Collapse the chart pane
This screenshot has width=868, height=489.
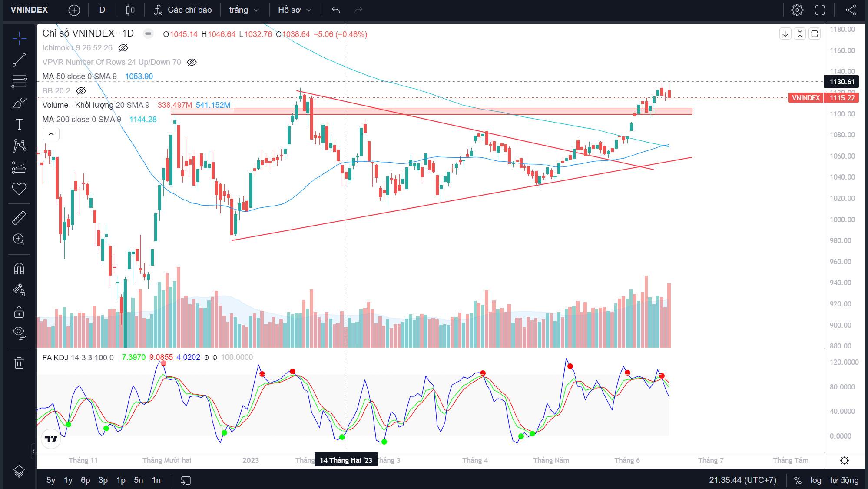[800, 33]
